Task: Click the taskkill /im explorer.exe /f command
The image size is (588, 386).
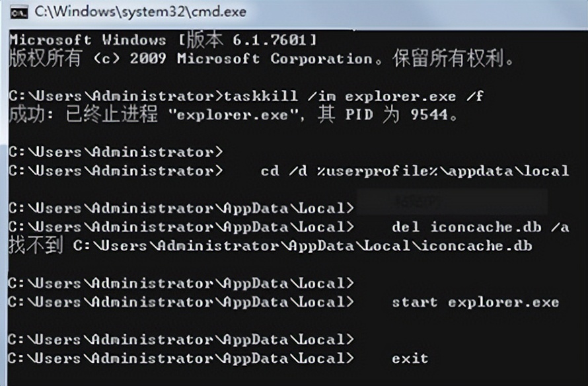Action: pos(353,96)
